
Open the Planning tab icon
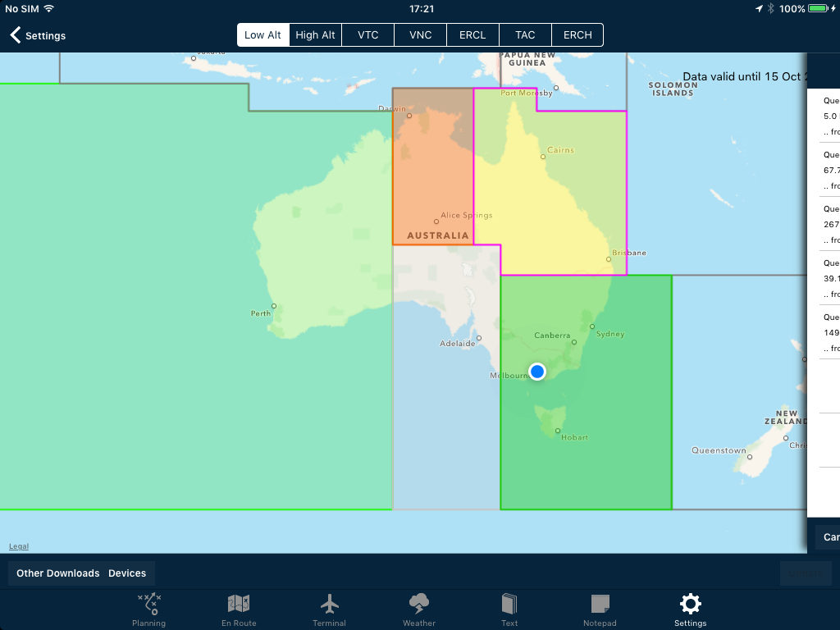tap(149, 604)
